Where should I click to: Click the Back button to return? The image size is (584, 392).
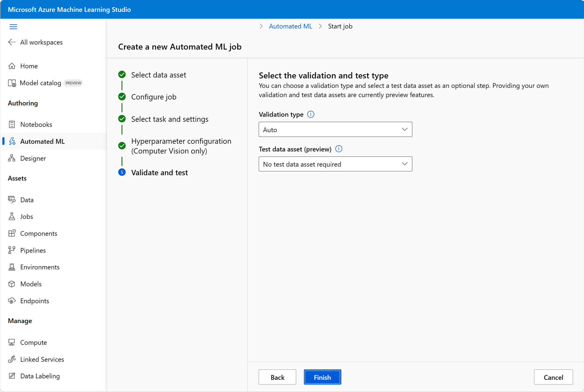(277, 377)
